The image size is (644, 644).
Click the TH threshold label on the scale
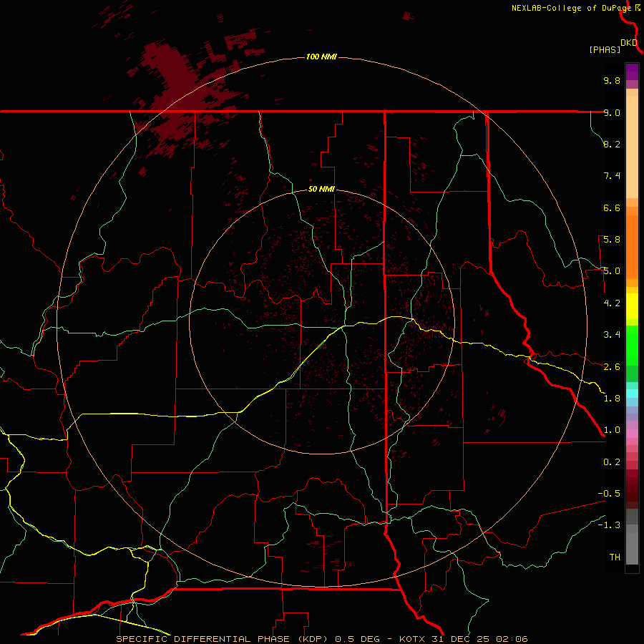pos(615,557)
